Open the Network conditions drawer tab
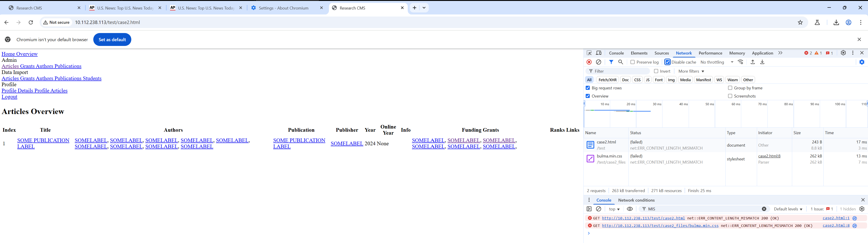Viewport: 868px width, 243px height. coord(636,200)
